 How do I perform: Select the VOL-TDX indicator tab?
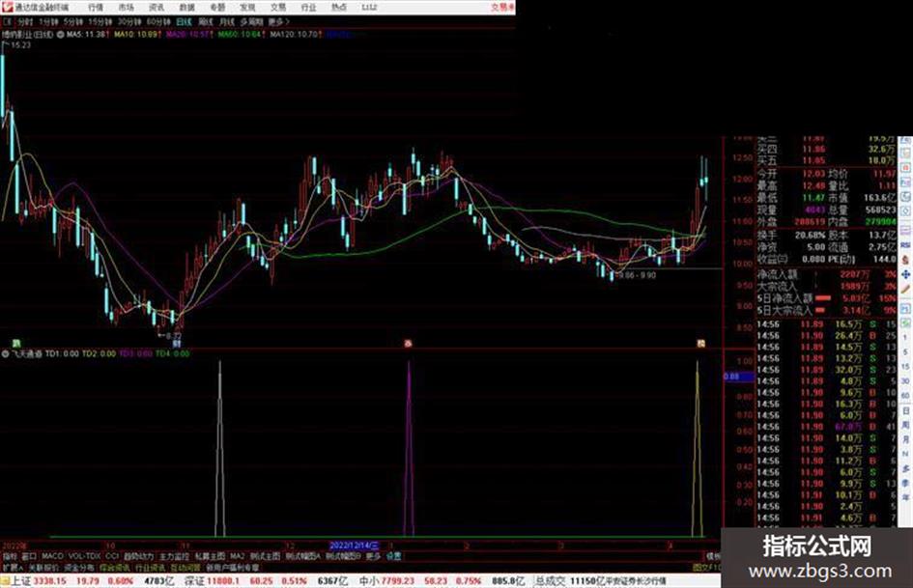(x=84, y=556)
